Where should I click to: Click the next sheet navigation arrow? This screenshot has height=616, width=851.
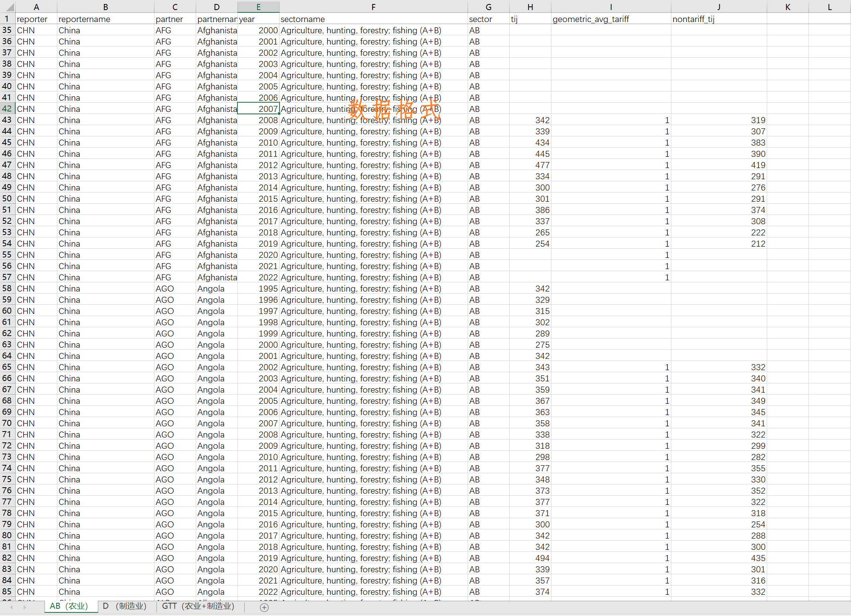point(25,607)
